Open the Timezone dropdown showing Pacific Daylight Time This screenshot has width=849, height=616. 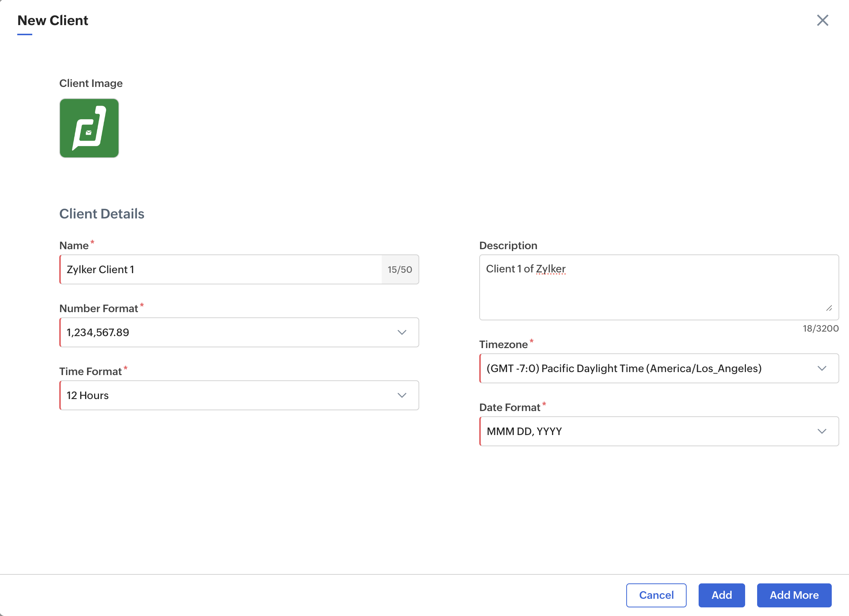pyautogui.click(x=637, y=368)
